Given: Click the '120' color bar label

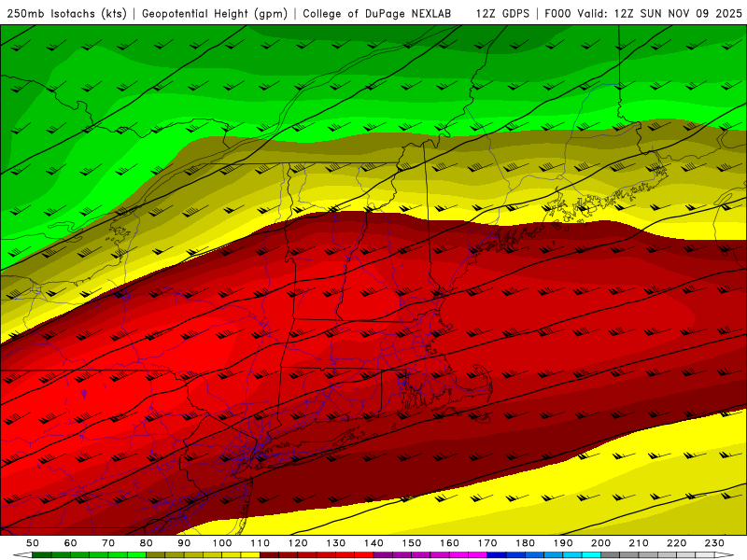Looking at the screenshot, I should click(298, 543).
